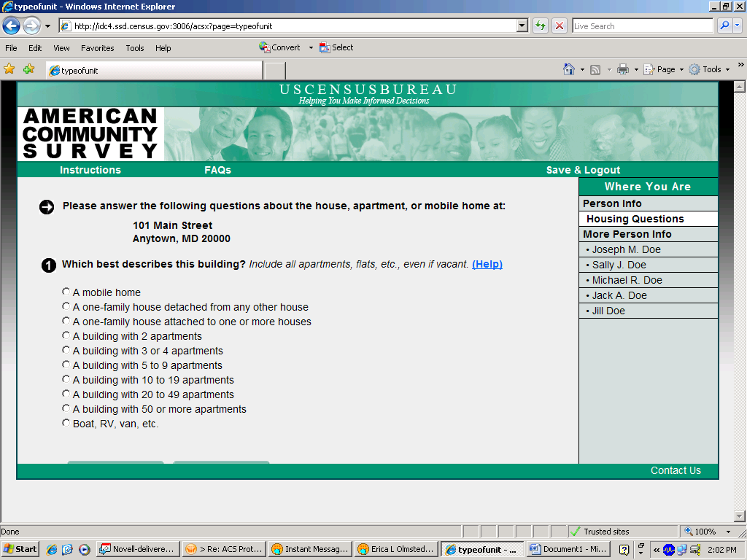Select Jack A. Doe in sidebar
Viewport: 747px width, 560px height.
click(649, 295)
